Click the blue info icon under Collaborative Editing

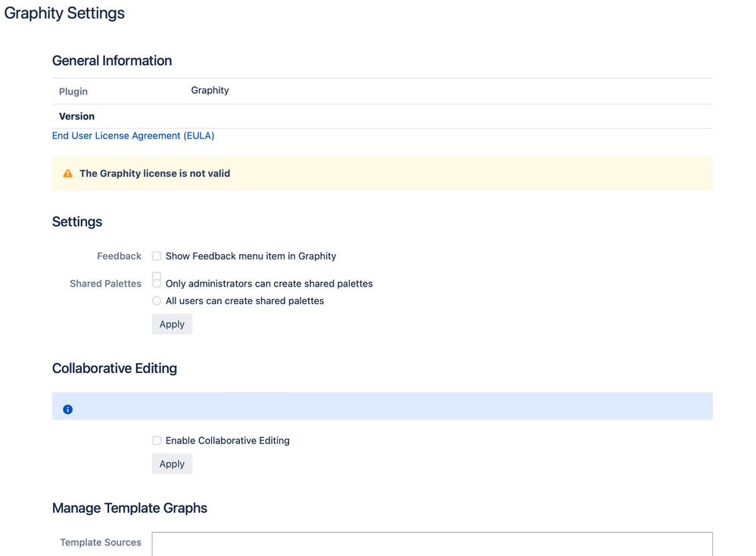click(67, 409)
